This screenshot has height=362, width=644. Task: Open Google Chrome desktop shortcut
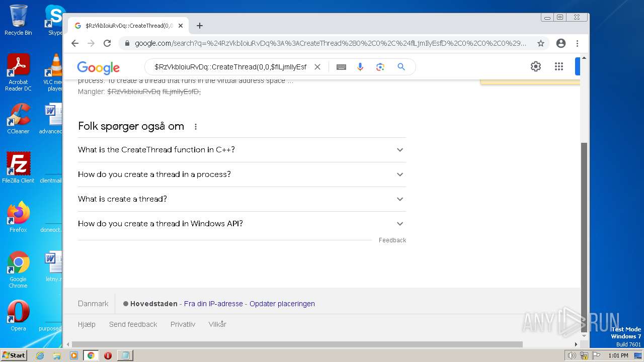point(18,270)
